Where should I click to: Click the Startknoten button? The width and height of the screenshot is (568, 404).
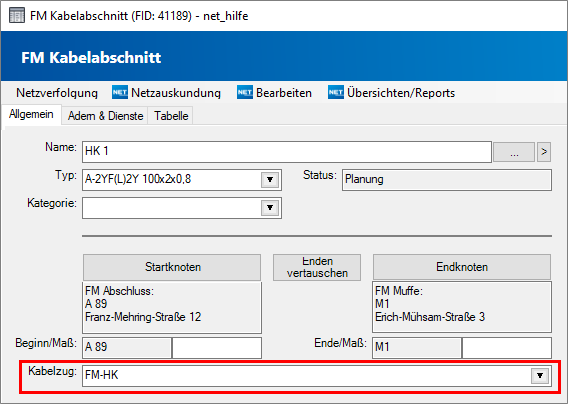coord(172,267)
